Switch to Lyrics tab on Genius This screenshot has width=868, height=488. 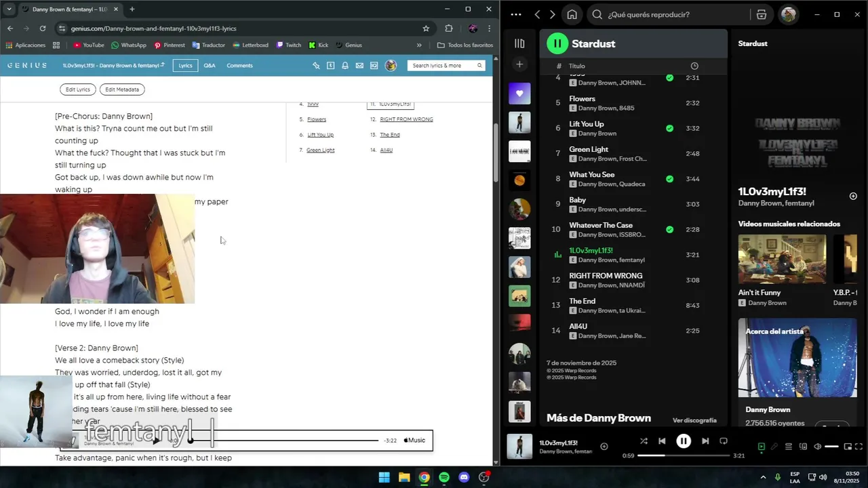(x=185, y=66)
